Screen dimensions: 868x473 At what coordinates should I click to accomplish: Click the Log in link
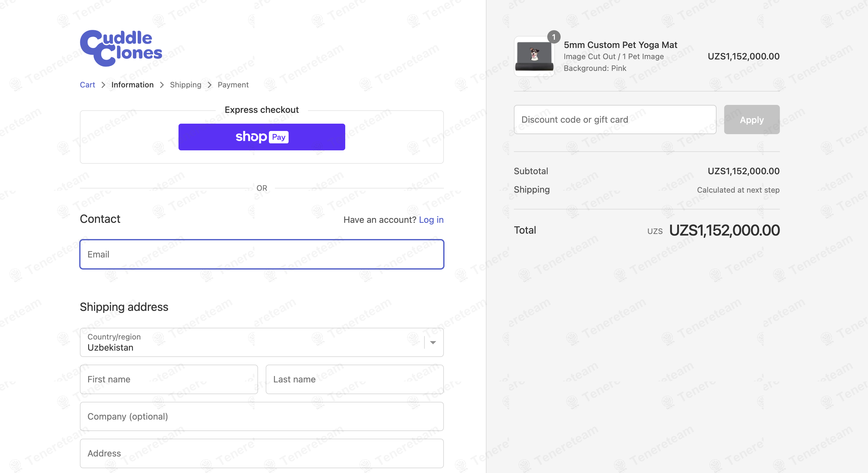point(431,220)
